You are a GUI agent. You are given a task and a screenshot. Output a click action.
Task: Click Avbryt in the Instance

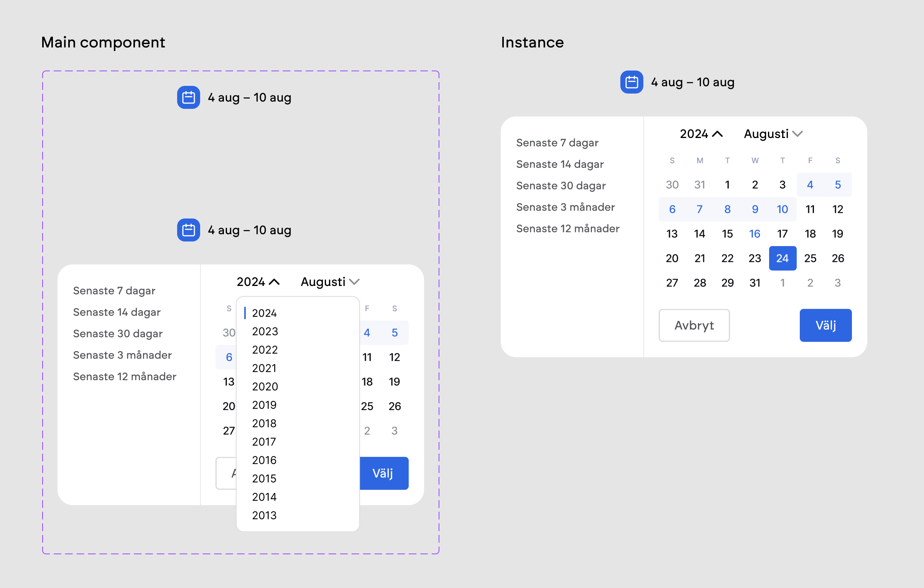(694, 325)
